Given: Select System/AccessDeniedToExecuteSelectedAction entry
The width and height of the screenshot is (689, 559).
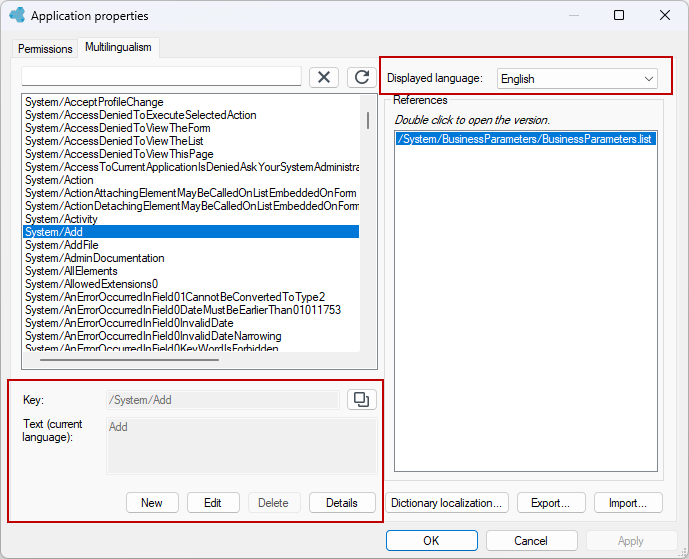Looking at the screenshot, I should click(x=191, y=115).
